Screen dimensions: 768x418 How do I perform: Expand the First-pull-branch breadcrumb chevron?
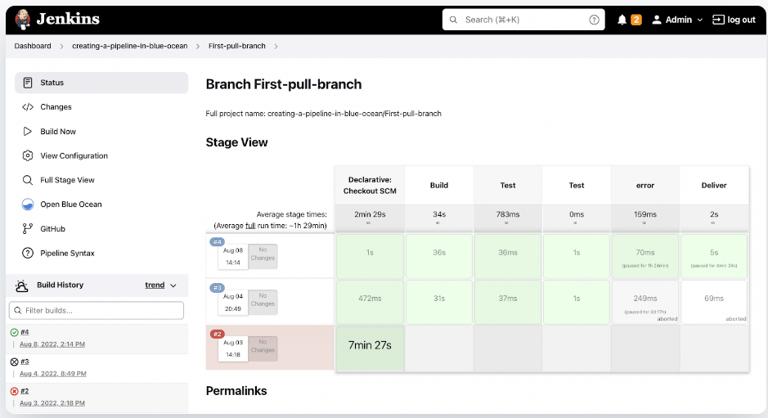click(276, 46)
